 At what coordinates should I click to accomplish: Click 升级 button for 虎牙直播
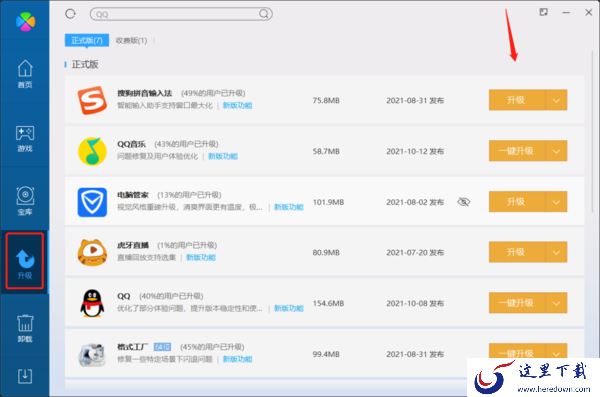pyautogui.click(x=517, y=252)
